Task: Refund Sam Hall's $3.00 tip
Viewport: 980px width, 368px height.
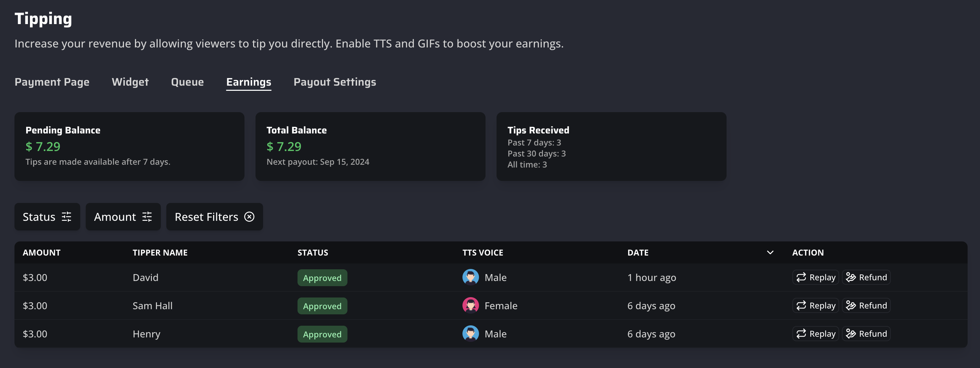Action: pyautogui.click(x=866, y=306)
